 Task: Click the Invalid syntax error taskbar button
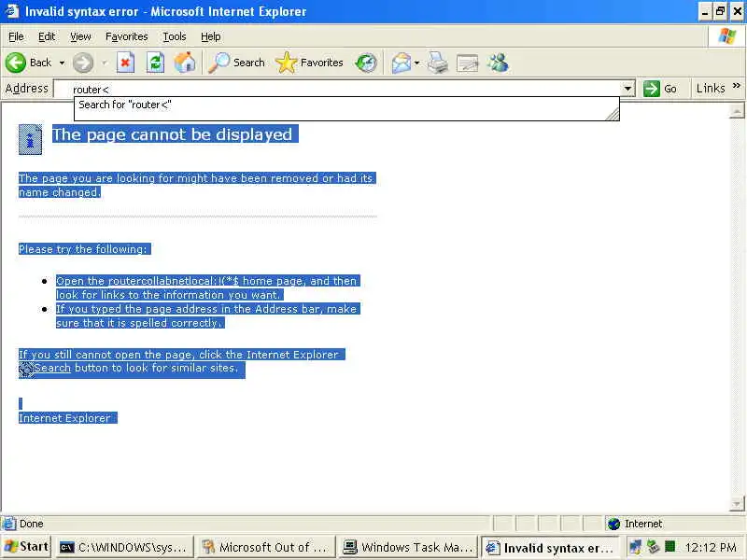pyautogui.click(x=550, y=548)
